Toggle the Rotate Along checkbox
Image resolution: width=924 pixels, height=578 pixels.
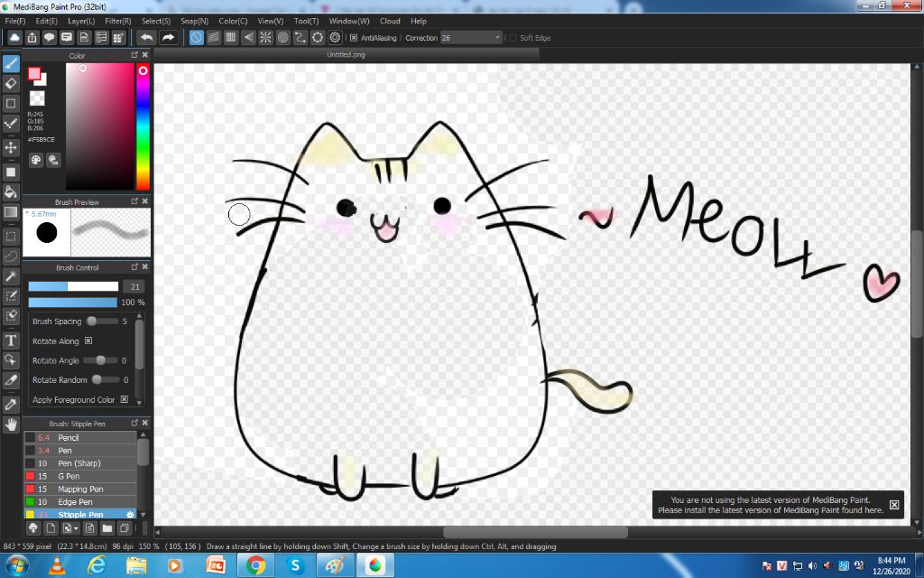pos(88,340)
